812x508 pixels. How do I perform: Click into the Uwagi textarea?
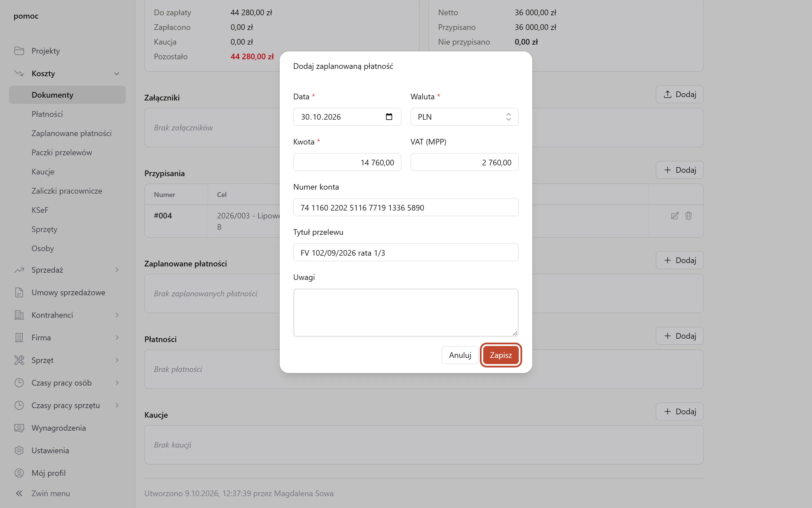tap(406, 312)
